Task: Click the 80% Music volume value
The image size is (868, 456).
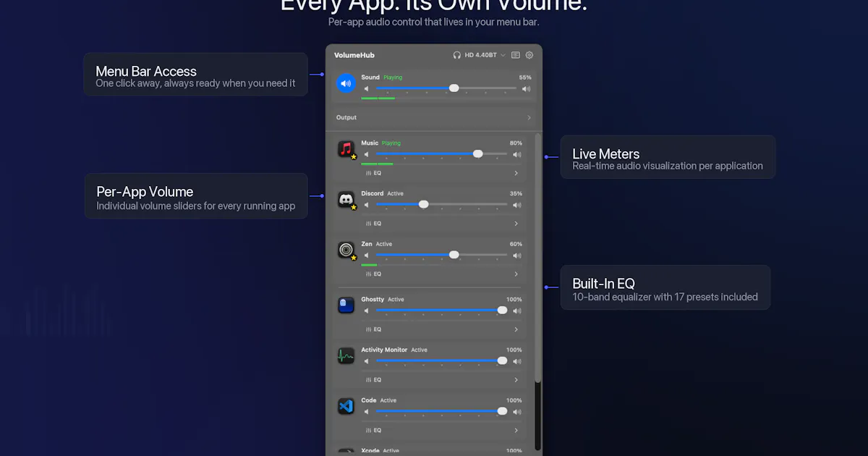Action: 516,143
